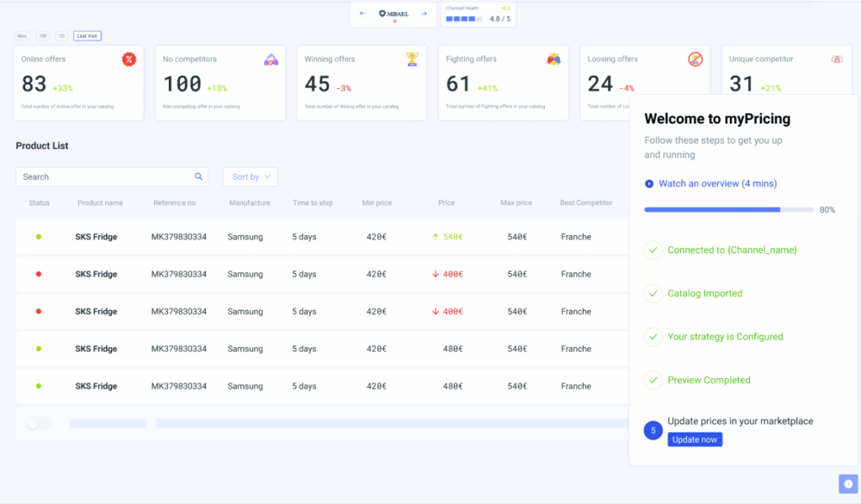This screenshot has width=861, height=504.
Task: Click the purple icon on No competitors card
Action: click(x=271, y=60)
